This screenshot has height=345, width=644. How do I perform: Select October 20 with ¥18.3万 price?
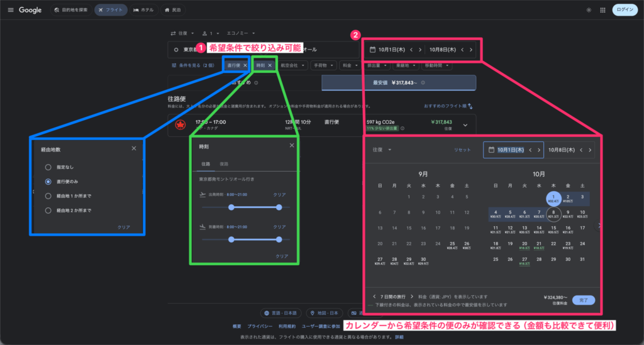click(x=525, y=245)
